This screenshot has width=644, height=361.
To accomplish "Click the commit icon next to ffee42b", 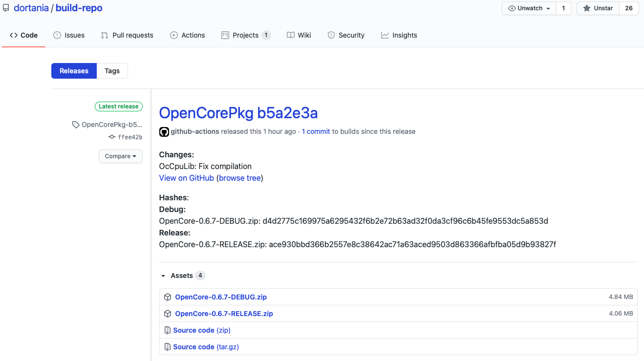I will coord(112,137).
